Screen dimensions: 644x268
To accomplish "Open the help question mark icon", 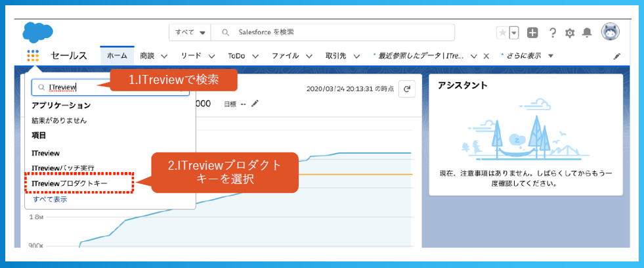I will click(553, 33).
